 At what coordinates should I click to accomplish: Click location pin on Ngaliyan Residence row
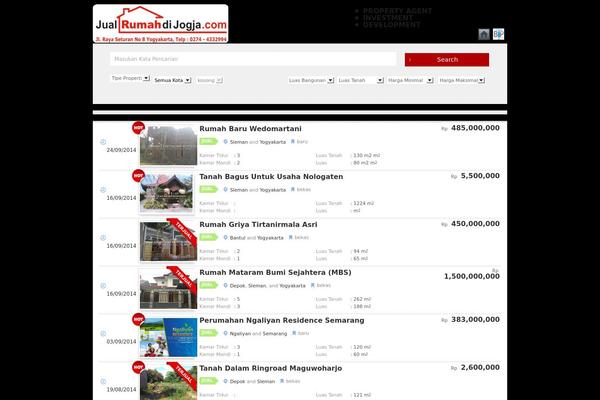point(225,333)
